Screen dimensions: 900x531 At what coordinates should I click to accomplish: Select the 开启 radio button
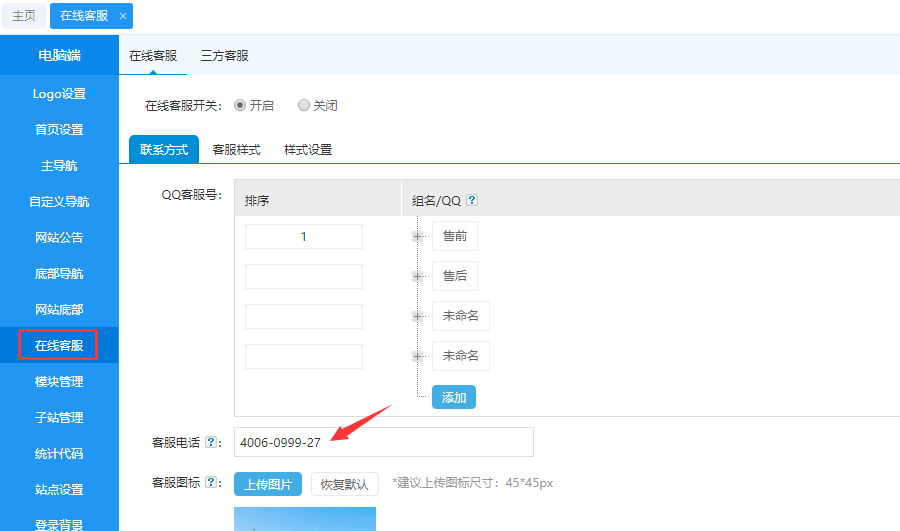point(240,105)
